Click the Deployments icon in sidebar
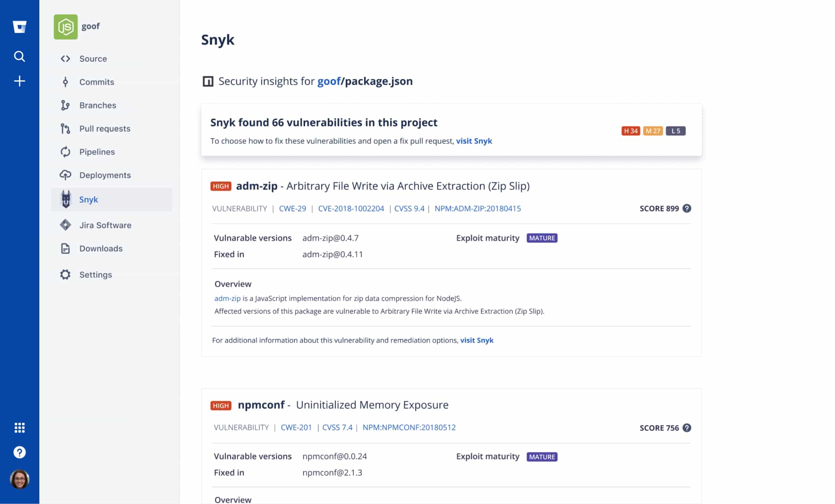The image size is (835, 504). tap(66, 175)
